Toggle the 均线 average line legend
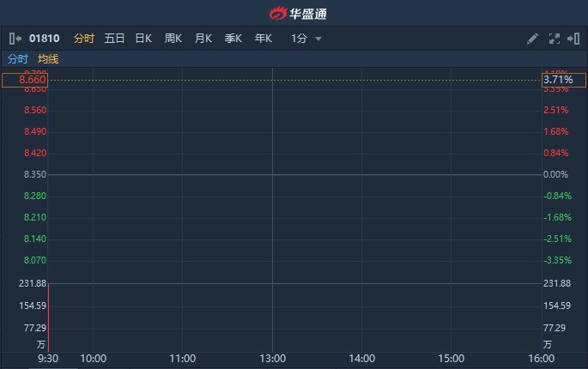 coord(48,59)
